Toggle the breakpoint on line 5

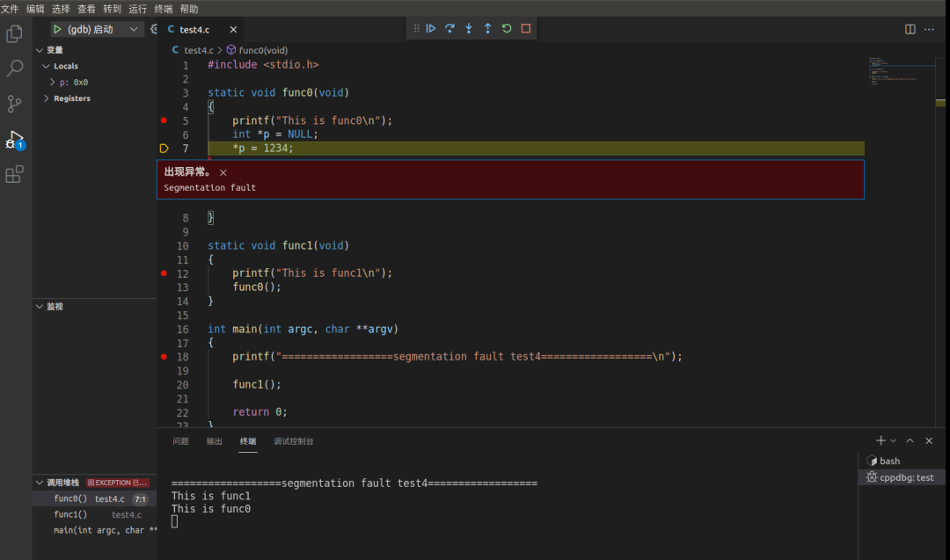click(164, 120)
